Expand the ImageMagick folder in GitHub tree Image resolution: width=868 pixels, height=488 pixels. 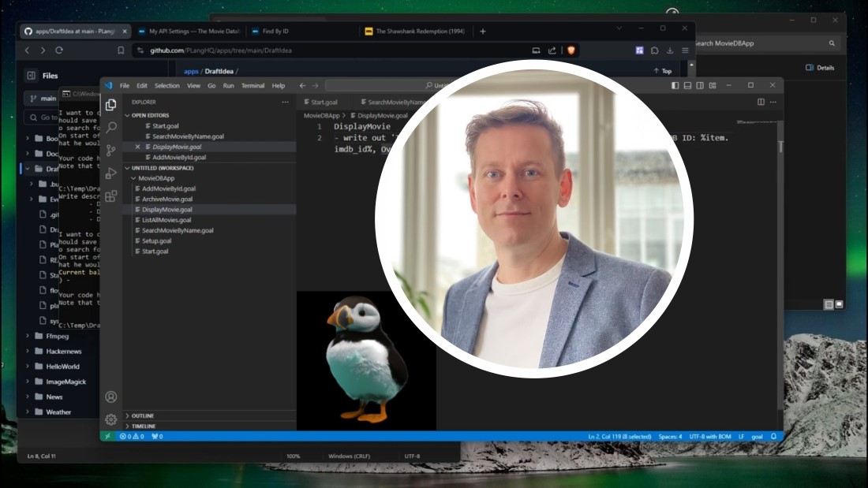pyautogui.click(x=27, y=382)
